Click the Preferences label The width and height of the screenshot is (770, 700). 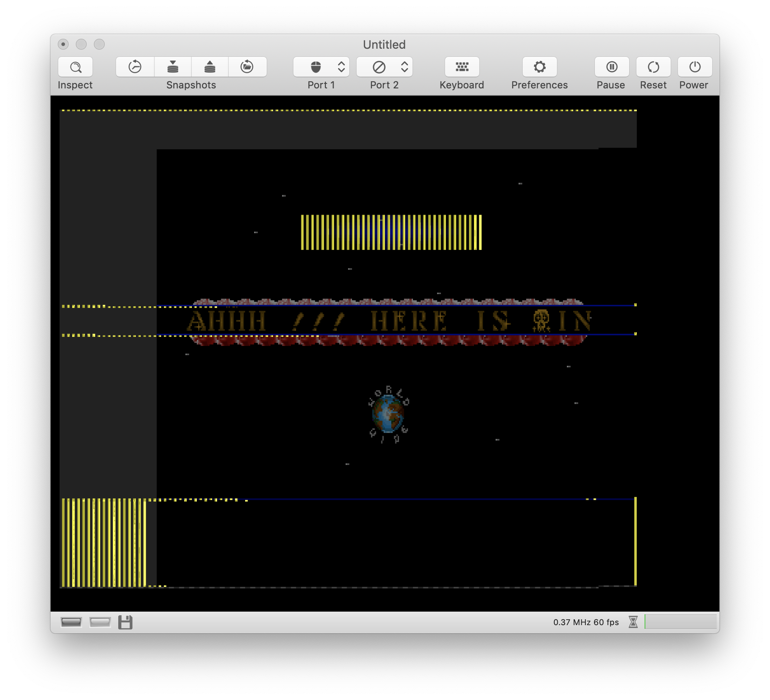539,85
